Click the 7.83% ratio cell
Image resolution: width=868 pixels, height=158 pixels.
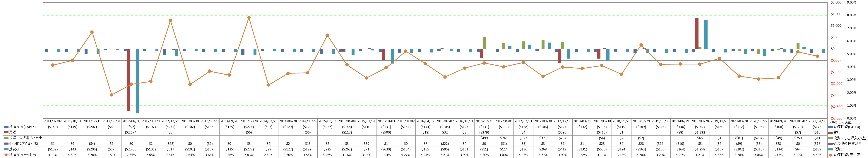coord(249,155)
